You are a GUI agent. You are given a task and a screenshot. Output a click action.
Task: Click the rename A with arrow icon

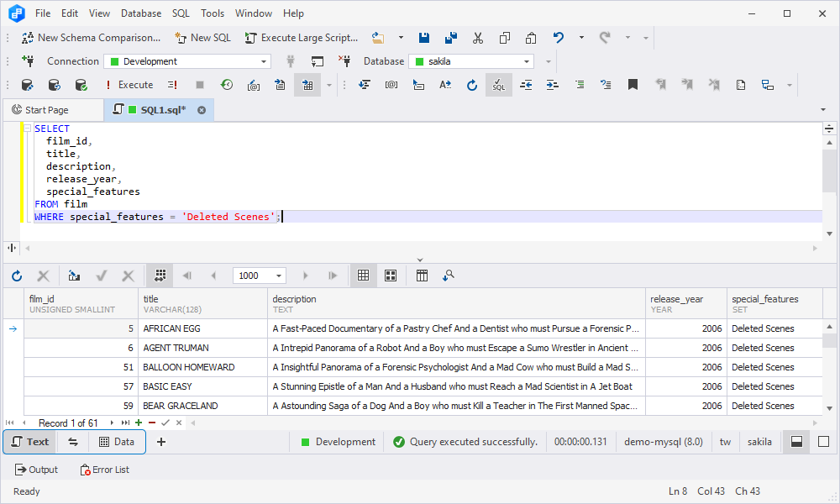445,85
